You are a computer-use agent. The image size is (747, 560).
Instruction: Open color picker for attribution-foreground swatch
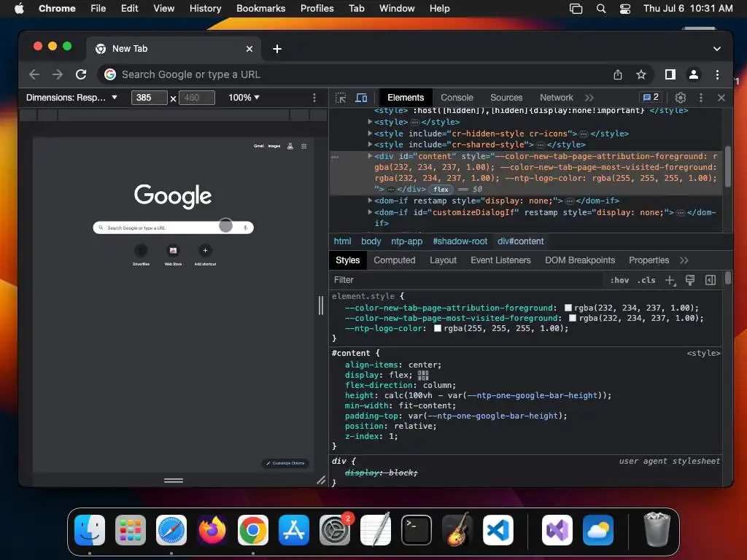coord(568,308)
